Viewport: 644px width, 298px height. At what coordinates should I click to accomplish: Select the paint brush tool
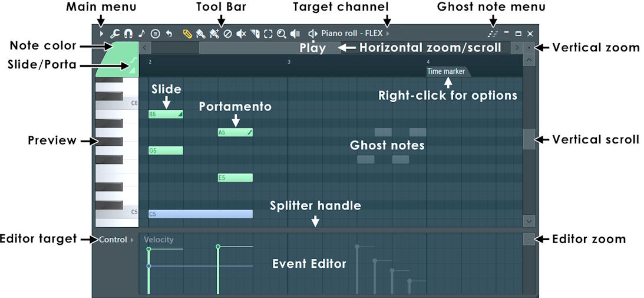tap(200, 34)
